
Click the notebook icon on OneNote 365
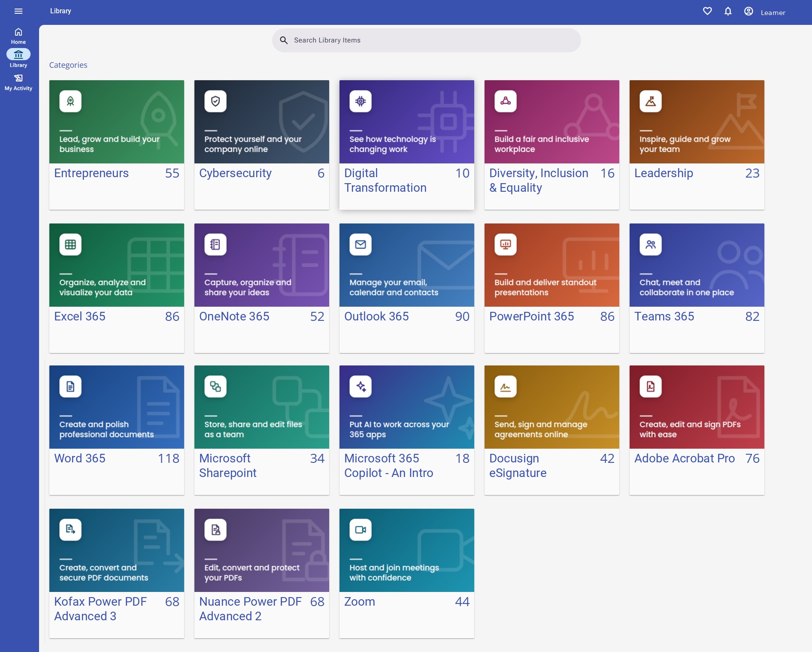pos(215,244)
